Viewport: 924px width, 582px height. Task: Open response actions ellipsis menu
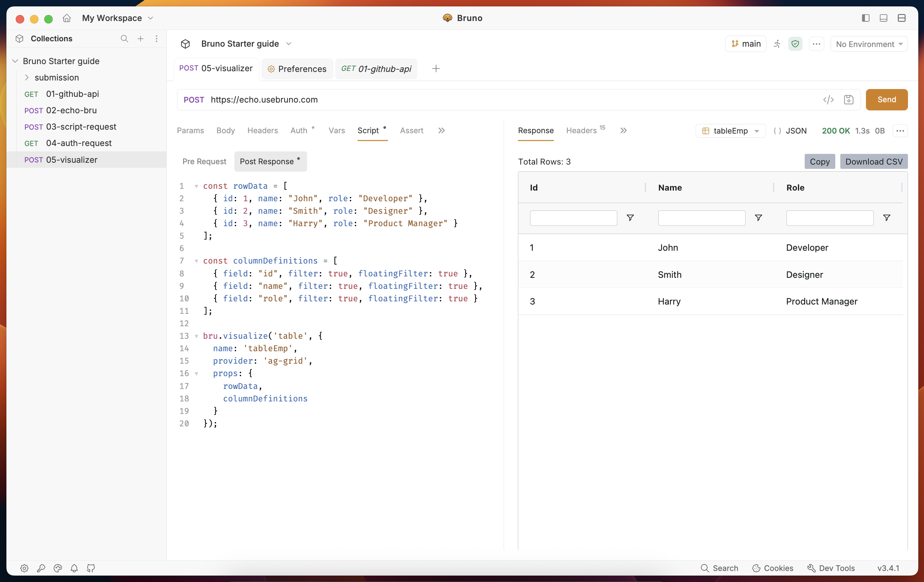pyautogui.click(x=900, y=131)
